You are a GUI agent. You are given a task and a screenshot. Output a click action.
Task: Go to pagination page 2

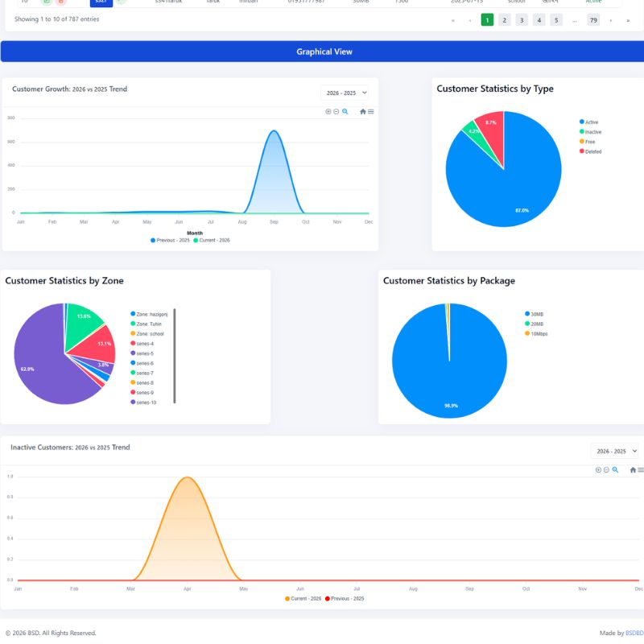click(x=505, y=20)
